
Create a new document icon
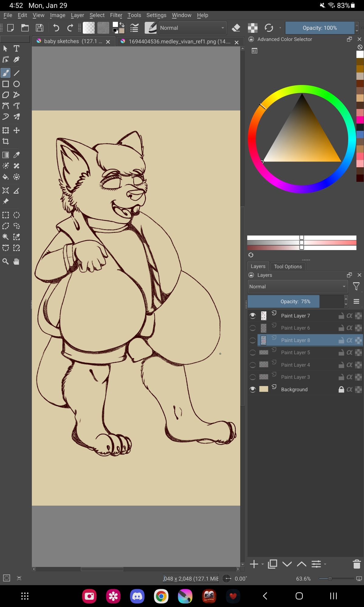point(10,28)
